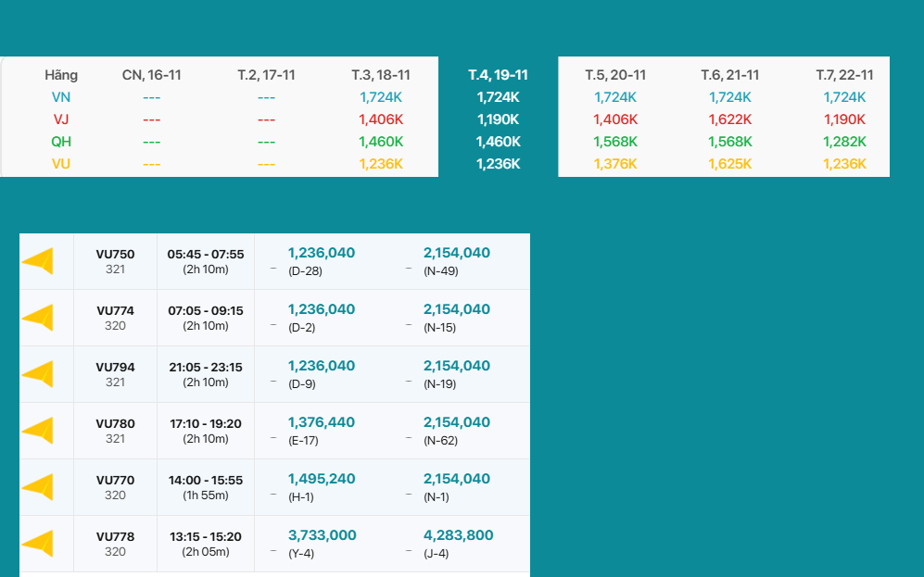The width and height of the screenshot is (924, 577).
Task: Pick VJ fare 1,190K on T.7, 22-11
Action: tap(844, 119)
